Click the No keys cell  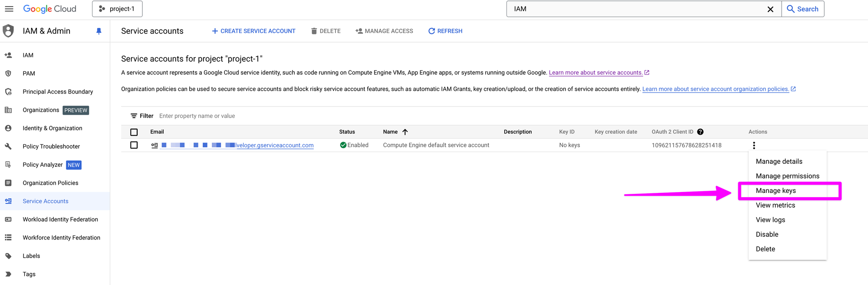pyautogui.click(x=569, y=145)
